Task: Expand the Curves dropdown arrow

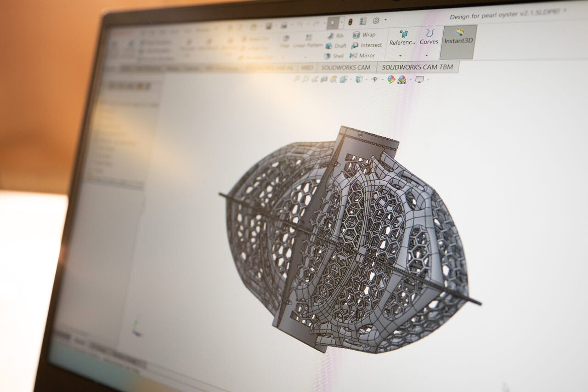Action: coord(427,56)
